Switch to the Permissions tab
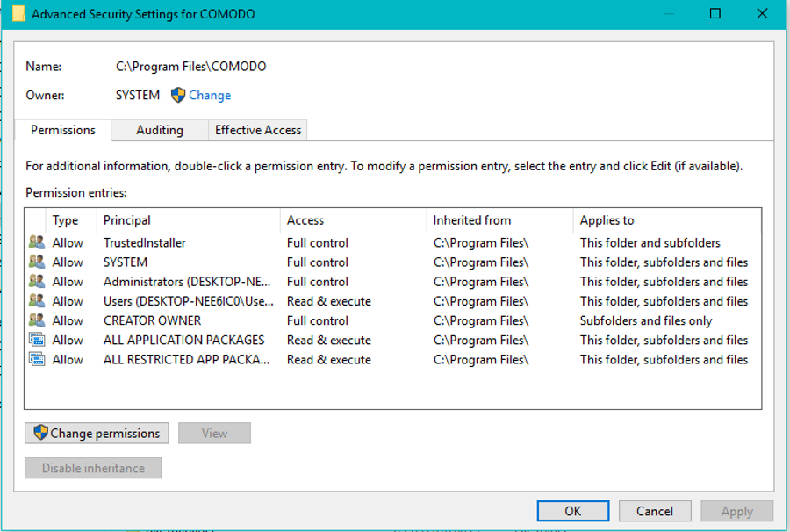The height and width of the screenshot is (532, 790). [x=63, y=130]
